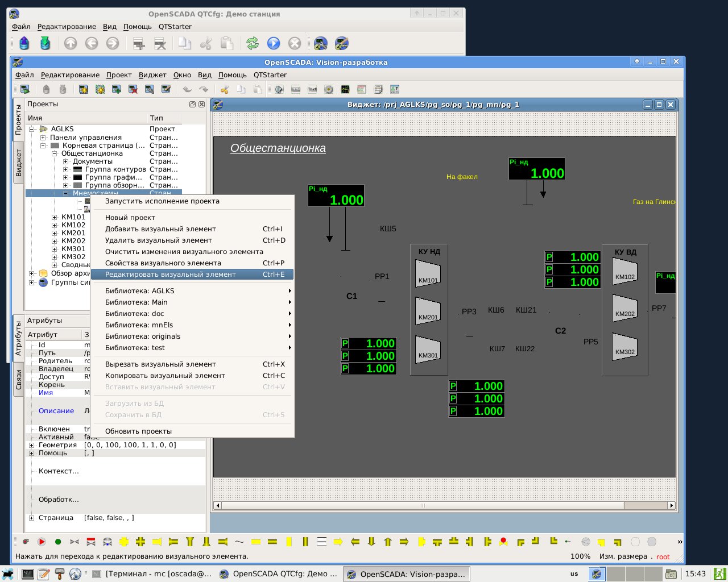
Task: Expand the Геометрия attribute row
Action: pos(32,445)
